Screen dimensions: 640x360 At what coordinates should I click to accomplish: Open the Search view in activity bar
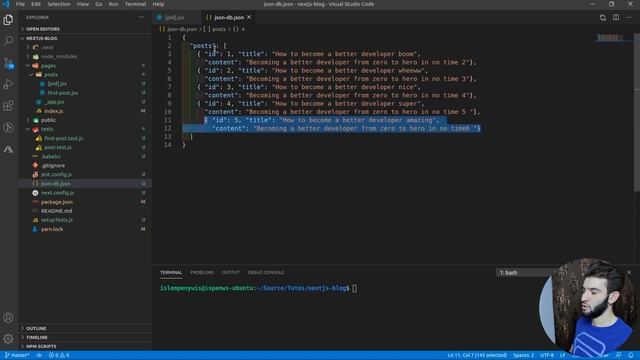point(8,41)
